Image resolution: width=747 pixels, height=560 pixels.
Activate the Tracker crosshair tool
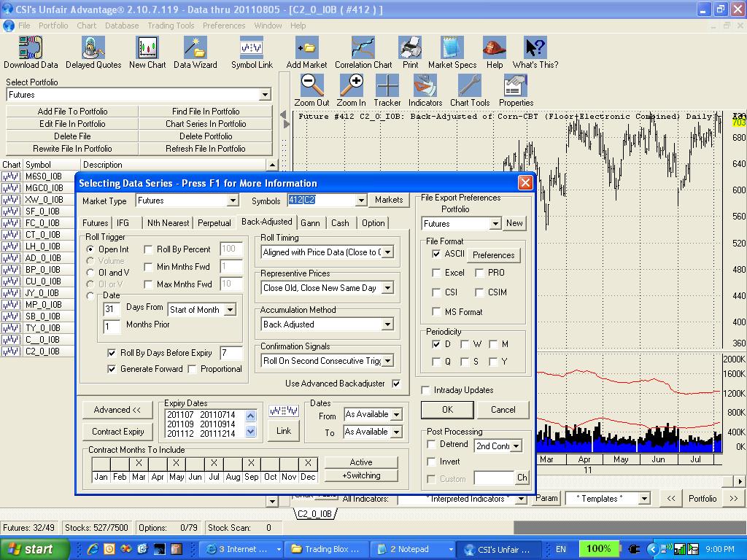click(x=387, y=86)
